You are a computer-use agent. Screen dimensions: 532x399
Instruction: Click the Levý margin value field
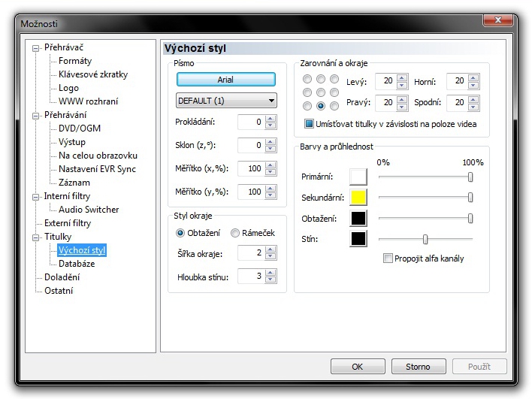385,81
